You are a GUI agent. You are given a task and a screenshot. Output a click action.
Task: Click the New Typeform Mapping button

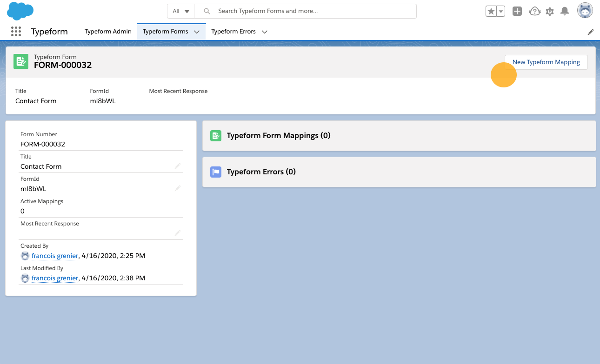point(546,62)
